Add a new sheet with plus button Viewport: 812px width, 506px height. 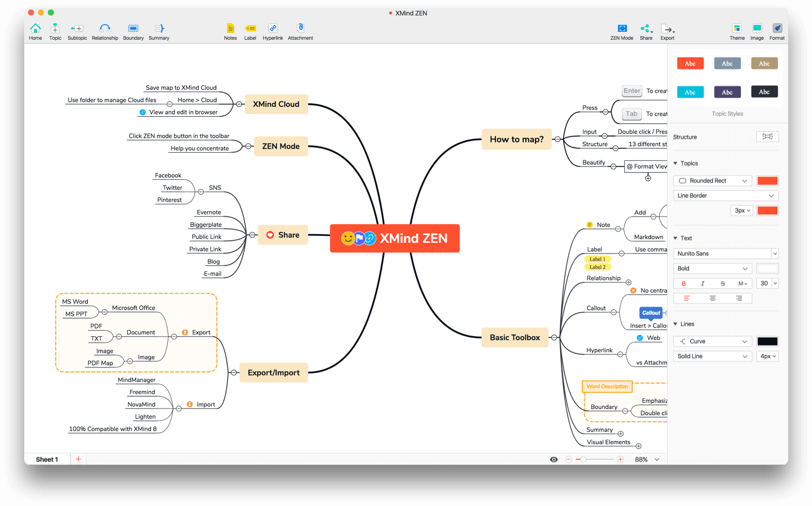pos(78,459)
